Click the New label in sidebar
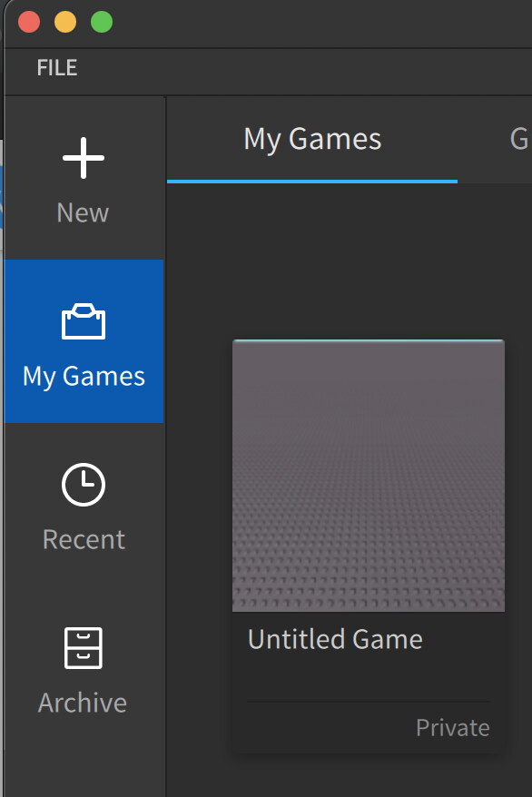This screenshot has height=797, width=532. click(83, 212)
